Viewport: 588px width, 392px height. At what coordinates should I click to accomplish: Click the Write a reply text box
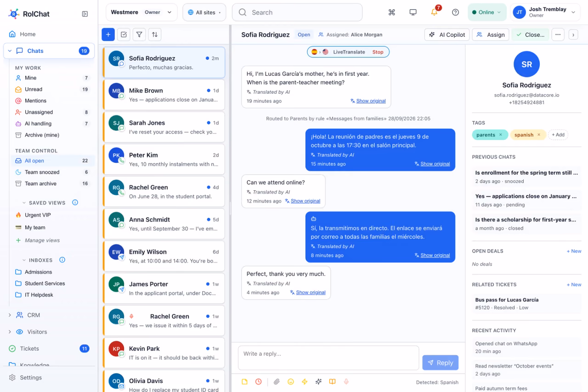328,358
